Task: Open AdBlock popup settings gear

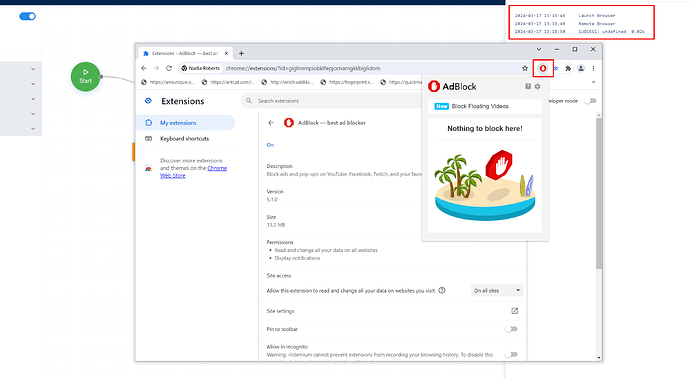Action: coord(537,87)
